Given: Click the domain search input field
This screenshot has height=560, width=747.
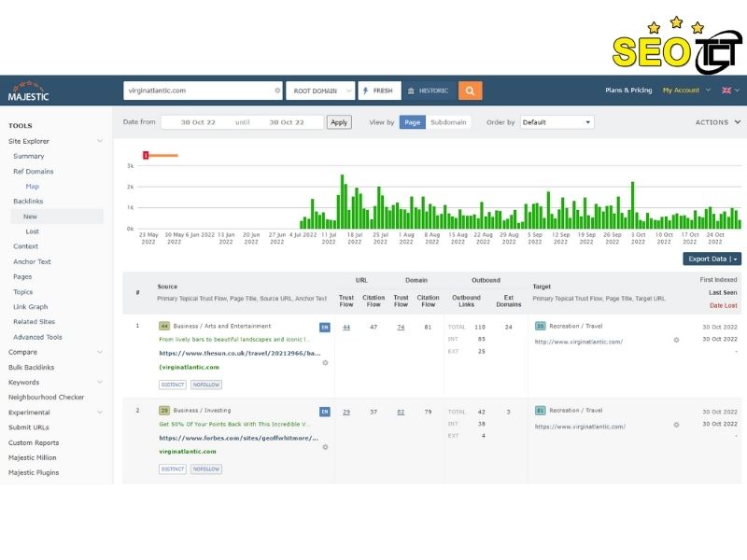Looking at the screenshot, I should point(203,91).
